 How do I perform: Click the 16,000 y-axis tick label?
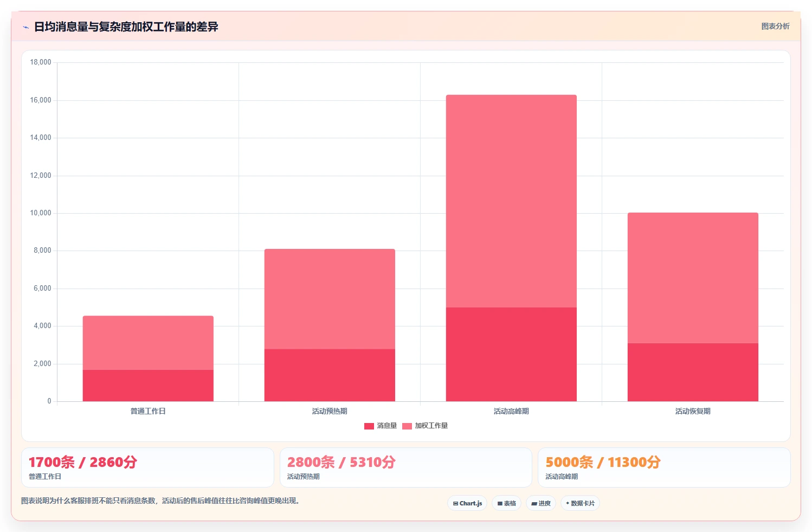click(41, 100)
